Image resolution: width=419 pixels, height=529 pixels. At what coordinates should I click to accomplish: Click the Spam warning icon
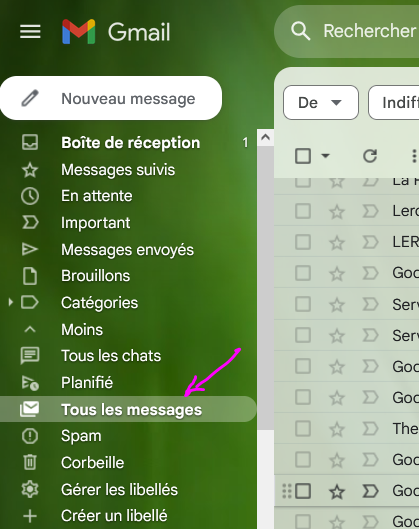pos(30,436)
